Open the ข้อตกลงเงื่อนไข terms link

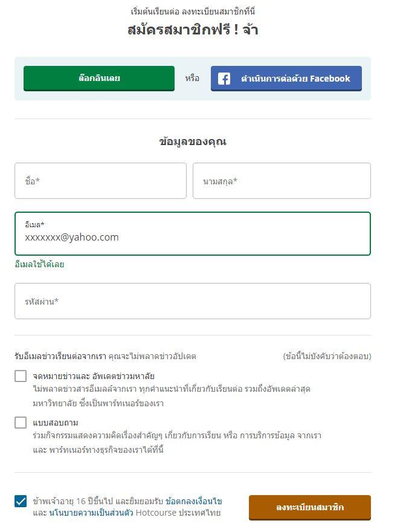[194, 501]
